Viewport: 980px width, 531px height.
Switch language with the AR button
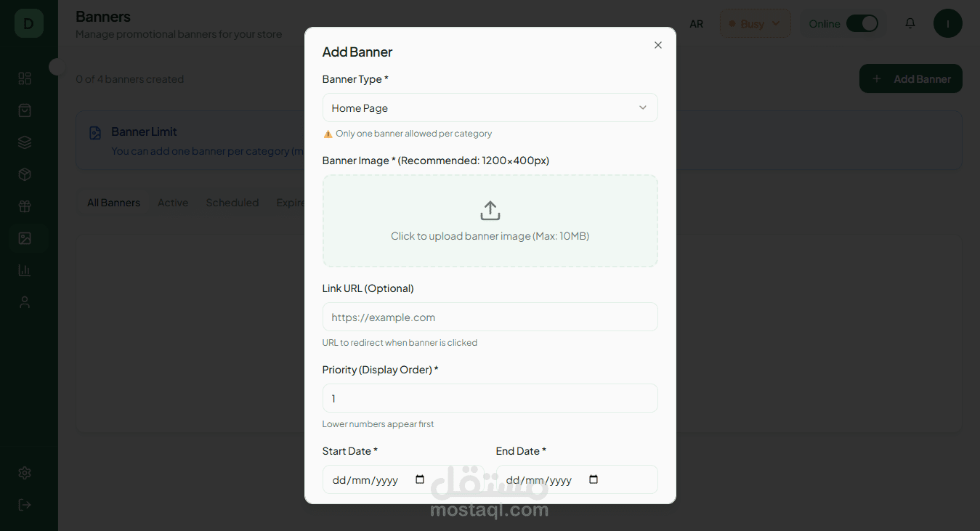click(x=696, y=24)
